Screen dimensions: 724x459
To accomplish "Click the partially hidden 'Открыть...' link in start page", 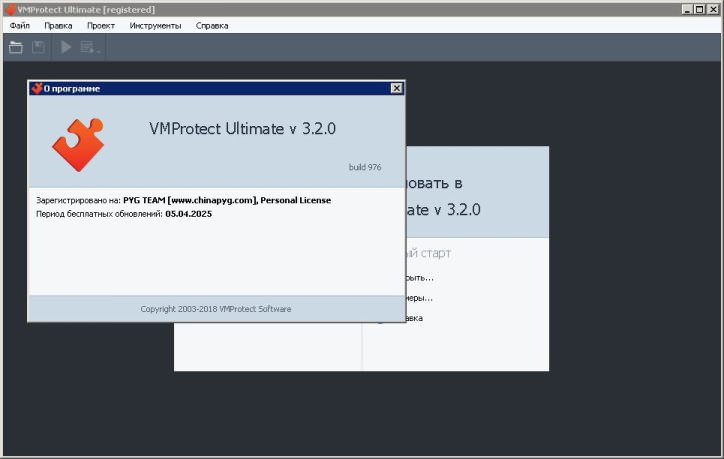I will [x=420, y=278].
